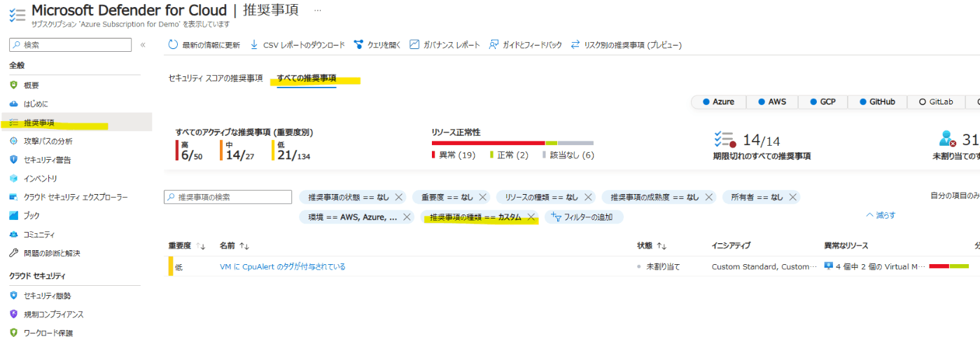Open the 推奨事項の種類 == カスタム dropdown
Image resolution: width=980 pixels, height=344 pixels.
475,217
